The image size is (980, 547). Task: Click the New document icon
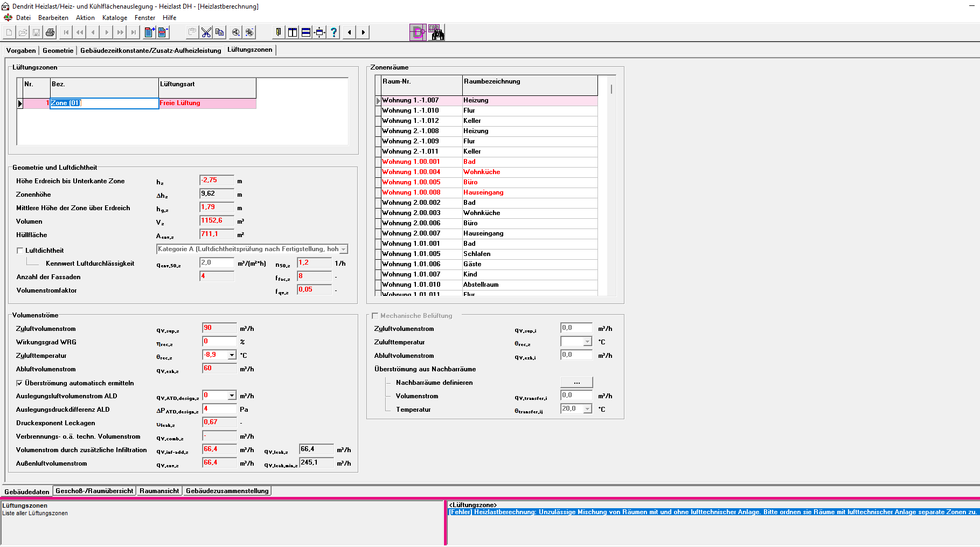pos(9,32)
